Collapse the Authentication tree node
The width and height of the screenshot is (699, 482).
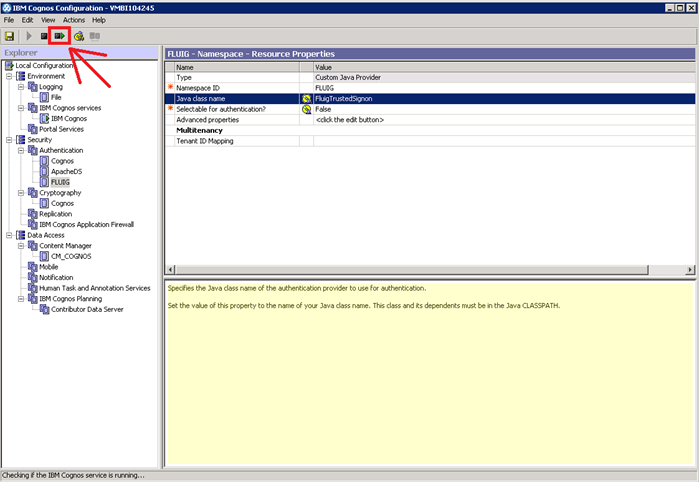coord(21,151)
